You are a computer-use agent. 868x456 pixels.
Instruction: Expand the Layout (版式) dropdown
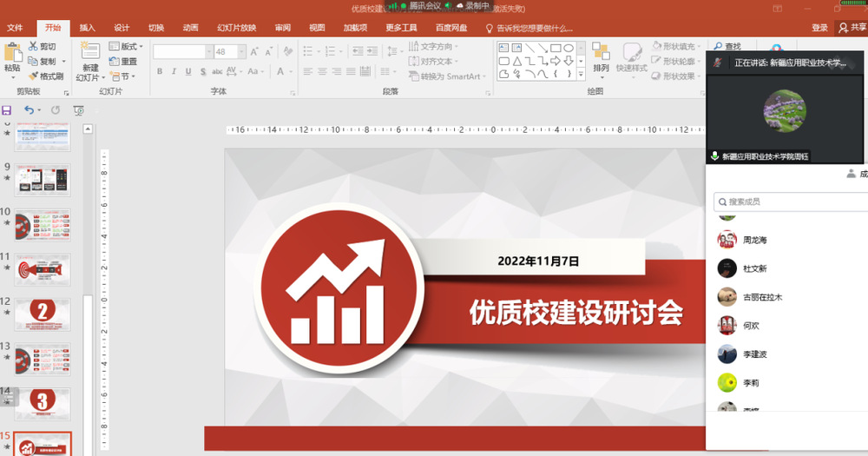130,46
